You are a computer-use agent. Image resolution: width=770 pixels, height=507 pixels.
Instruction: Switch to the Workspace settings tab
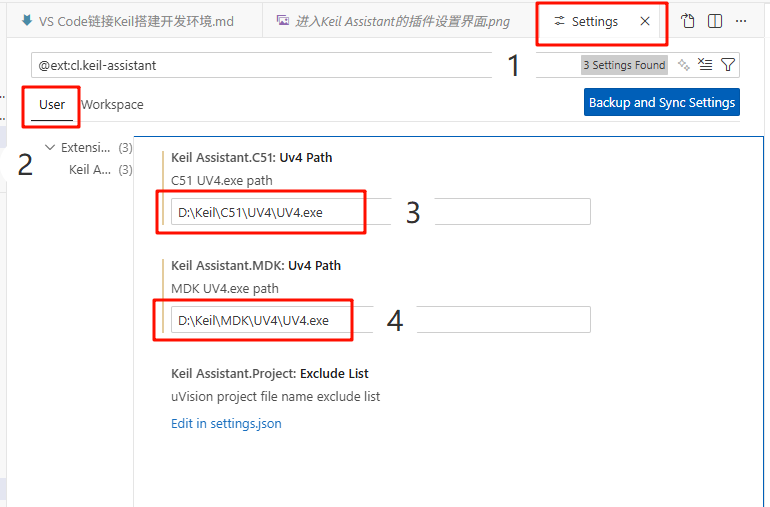click(112, 105)
